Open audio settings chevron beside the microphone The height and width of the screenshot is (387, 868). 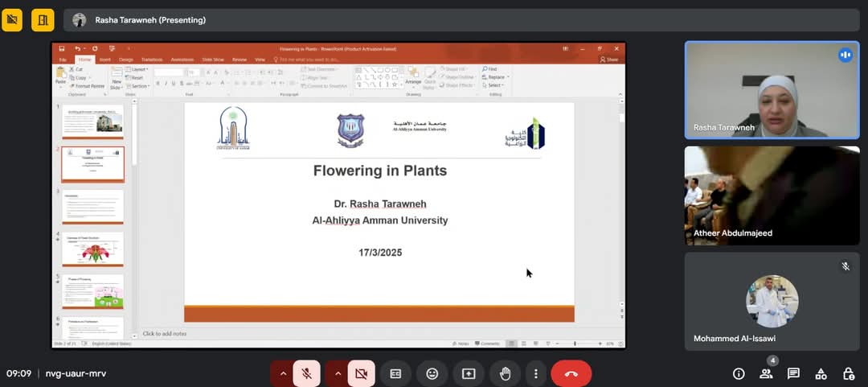click(282, 373)
